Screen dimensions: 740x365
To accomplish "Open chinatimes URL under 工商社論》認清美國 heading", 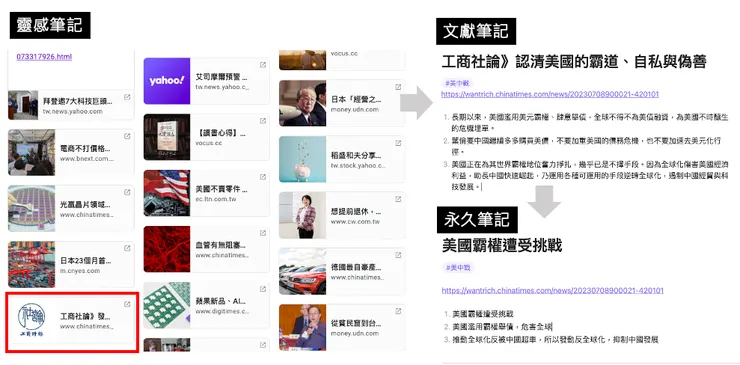I will (550, 94).
